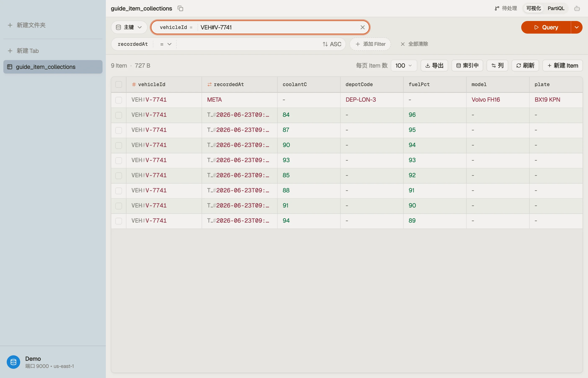
Task: Open the 列 columns settings
Action: (x=497, y=66)
